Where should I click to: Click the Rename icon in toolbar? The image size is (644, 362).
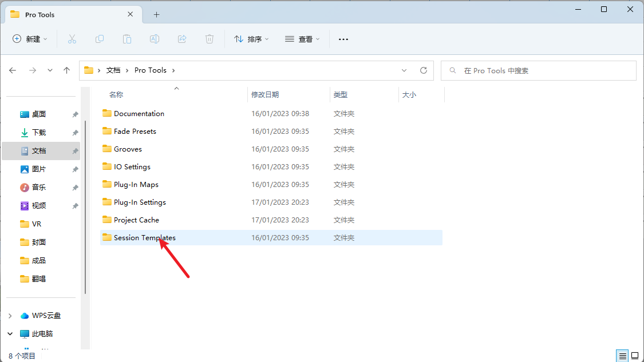[155, 39]
